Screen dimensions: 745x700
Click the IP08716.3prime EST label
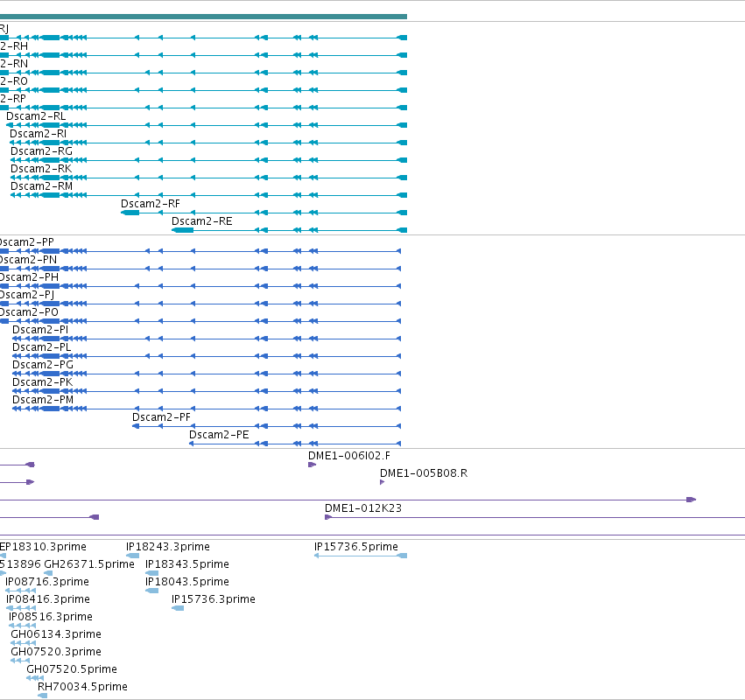(47, 583)
